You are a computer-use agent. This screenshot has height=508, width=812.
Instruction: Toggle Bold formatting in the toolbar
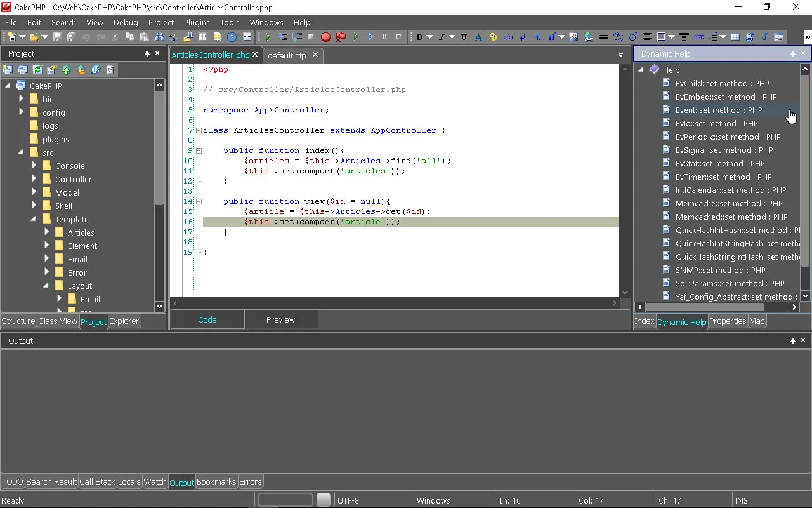click(419, 37)
